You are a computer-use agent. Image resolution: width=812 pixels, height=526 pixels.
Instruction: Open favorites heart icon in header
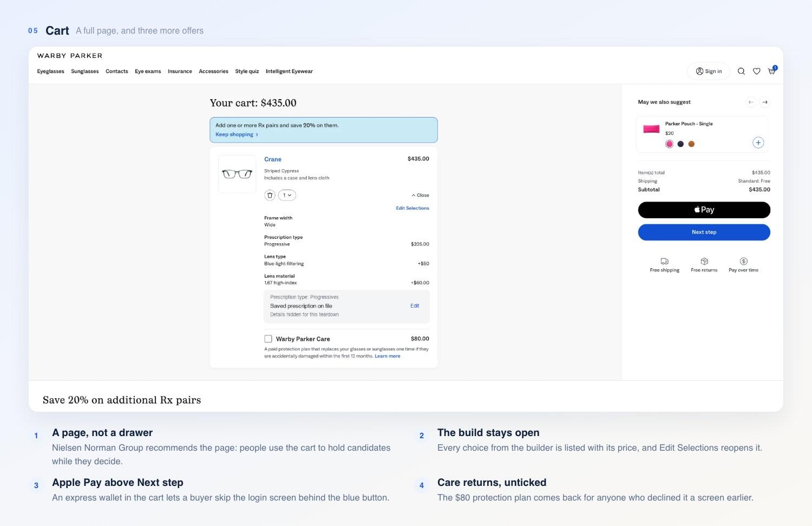(757, 71)
